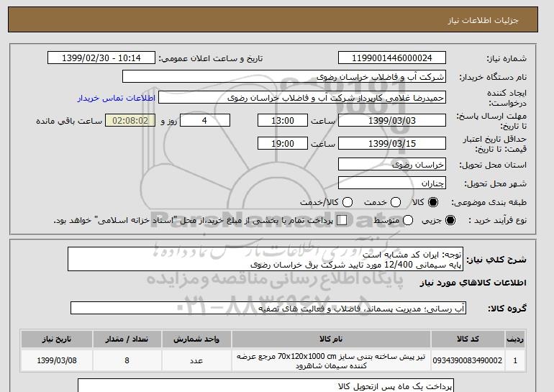554x392 pixels.
Task: Click the تاریخ نیاز column header
Action: pyautogui.click(x=57, y=339)
